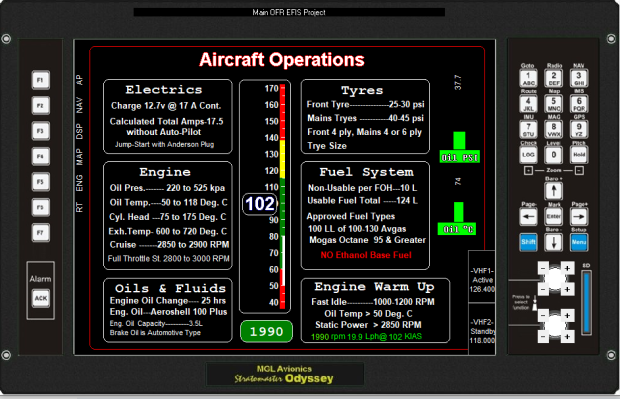Click the F3 softkey
The width and height of the screenshot is (620, 399).
coord(41,131)
